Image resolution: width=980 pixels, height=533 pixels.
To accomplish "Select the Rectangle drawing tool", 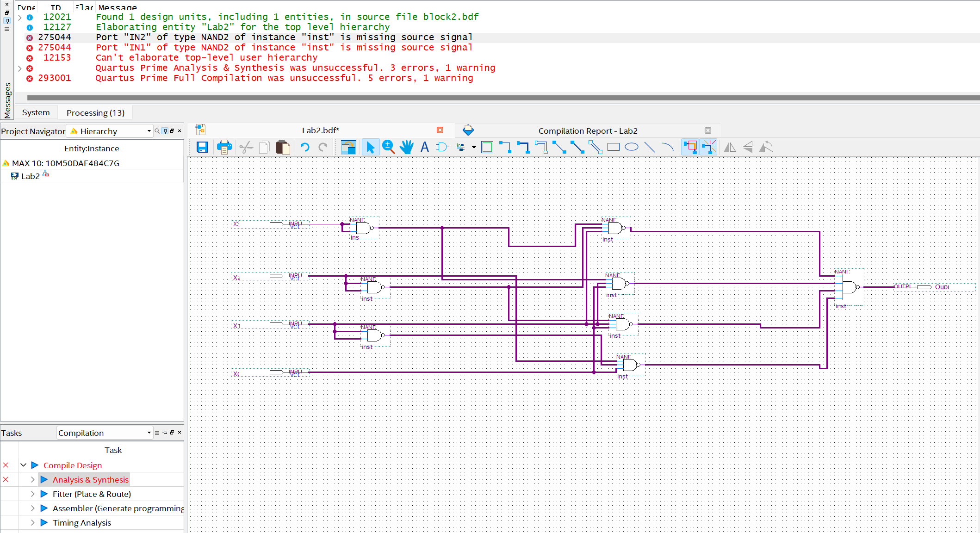I will point(613,148).
